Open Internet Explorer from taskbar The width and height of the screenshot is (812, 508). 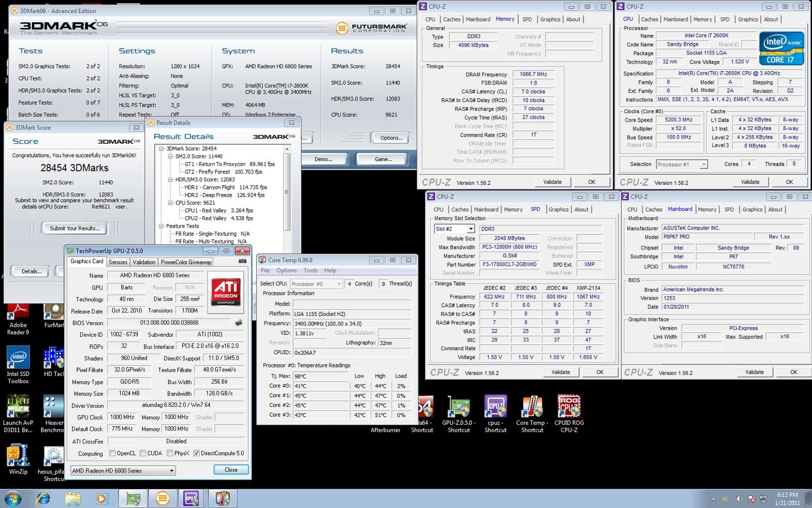44,499
